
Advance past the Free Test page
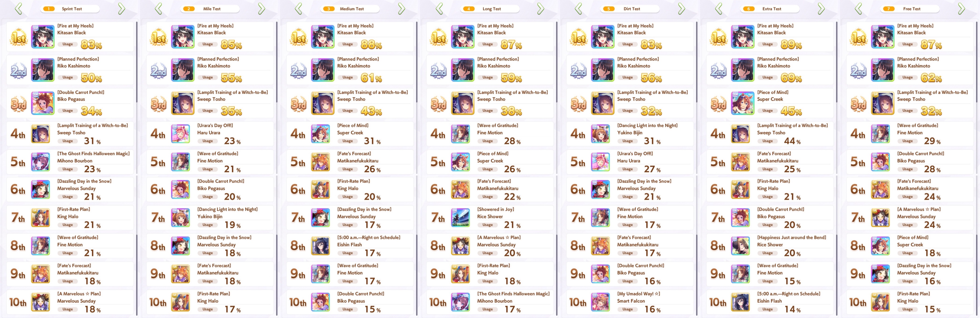pos(961,9)
